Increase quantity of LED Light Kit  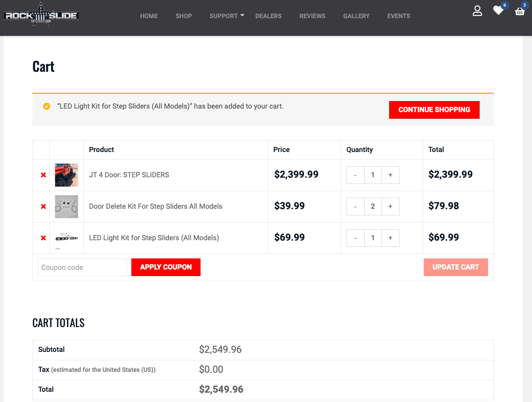click(390, 238)
